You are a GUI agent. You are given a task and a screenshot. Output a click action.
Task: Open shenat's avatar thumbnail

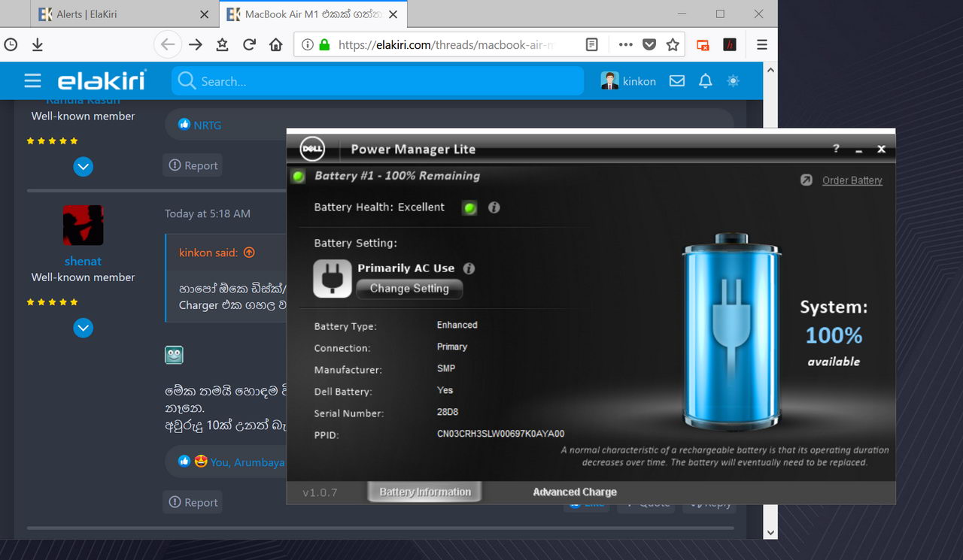tap(84, 226)
